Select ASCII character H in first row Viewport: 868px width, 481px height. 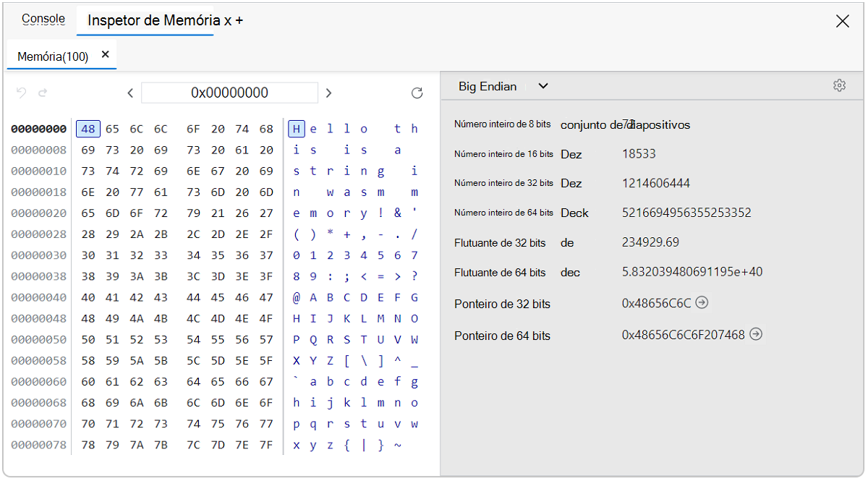(296, 129)
